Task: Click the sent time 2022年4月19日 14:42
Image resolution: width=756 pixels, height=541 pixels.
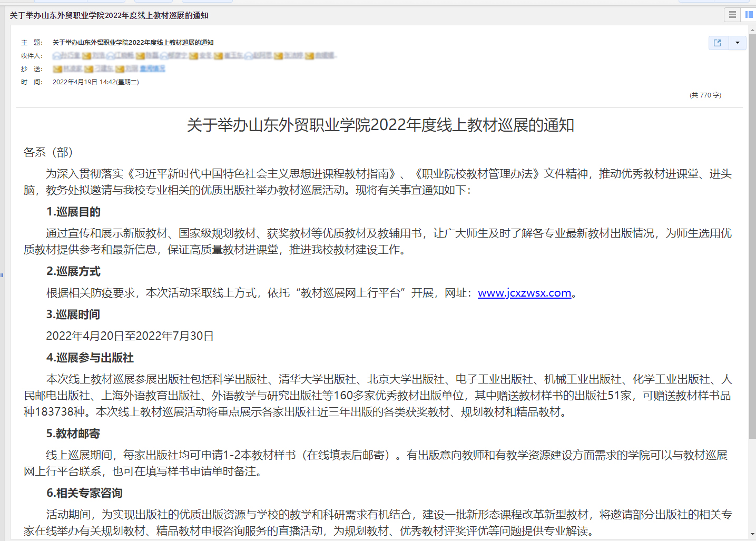Action: (95, 82)
